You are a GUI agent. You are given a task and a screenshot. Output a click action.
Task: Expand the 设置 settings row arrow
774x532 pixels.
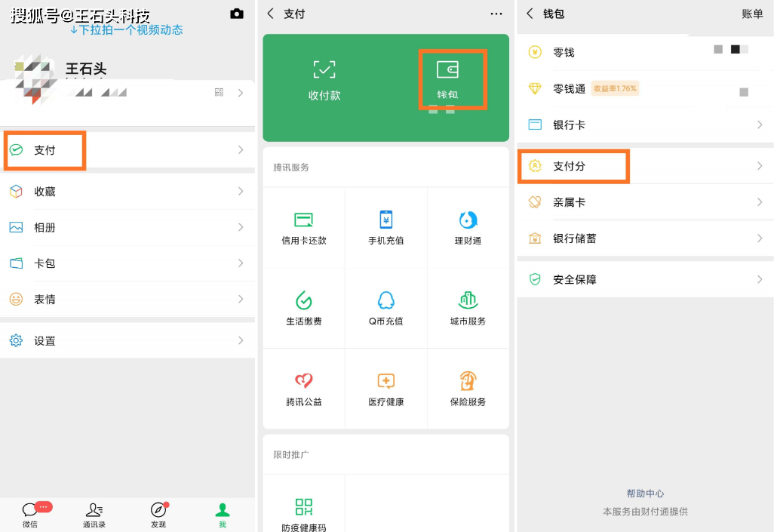click(241, 340)
